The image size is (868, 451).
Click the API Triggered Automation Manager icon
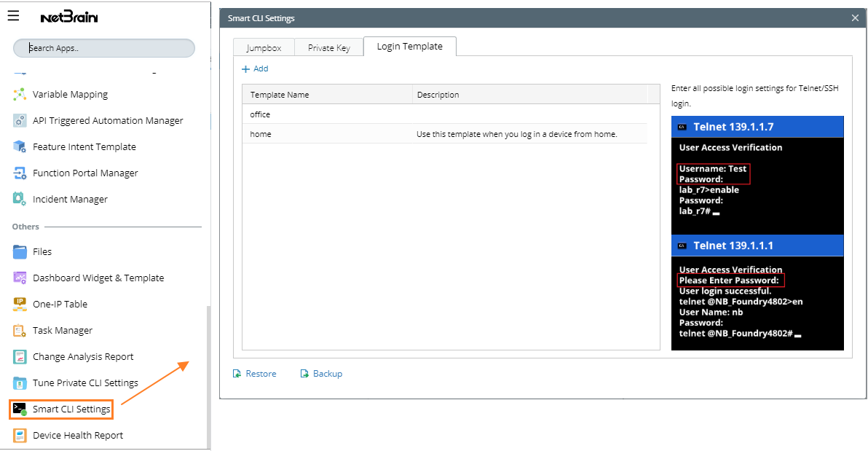point(20,121)
